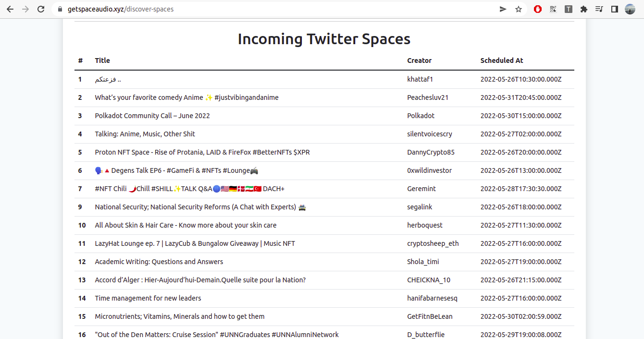
Task: Click creator 0xwildinvestor
Action: tap(430, 170)
